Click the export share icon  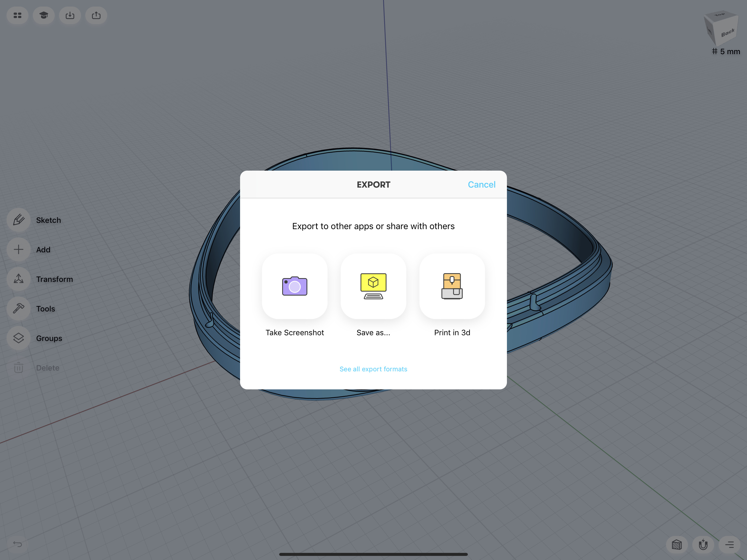point(96,16)
